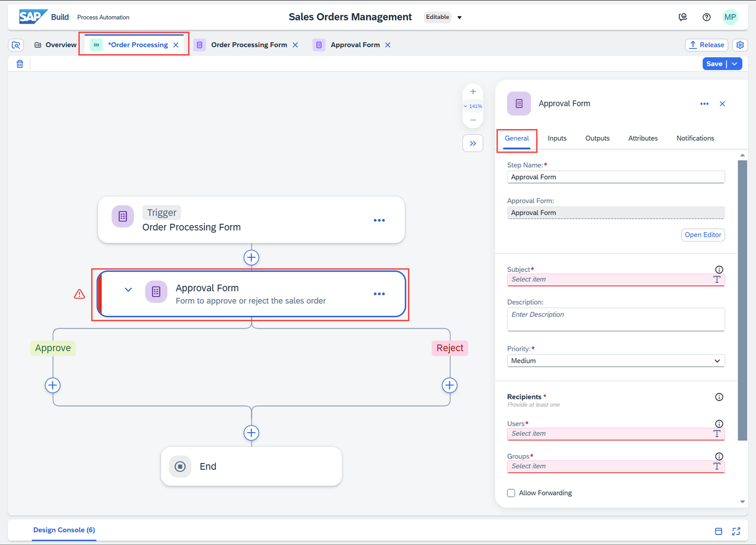The width and height of the screenshot is (756, 545).
Task: Open the Design Console (6) tab
Action: coord(64,530)
